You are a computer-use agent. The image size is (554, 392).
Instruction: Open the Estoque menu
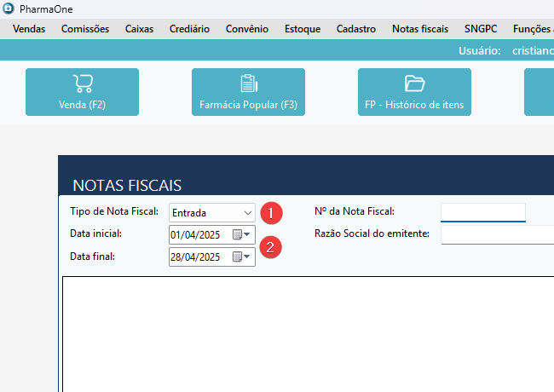(x=303, y=29)
